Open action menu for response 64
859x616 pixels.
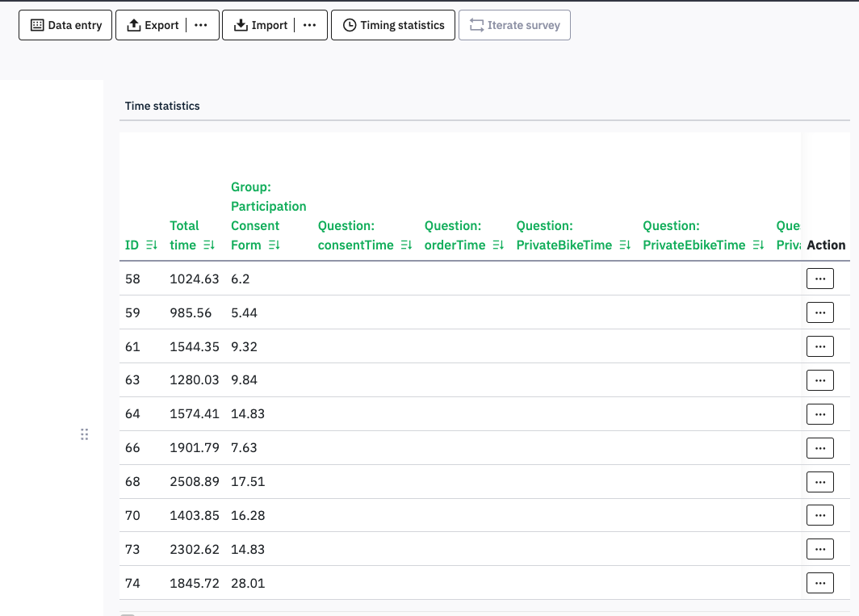pyautogui.click(x=819, y=414)
